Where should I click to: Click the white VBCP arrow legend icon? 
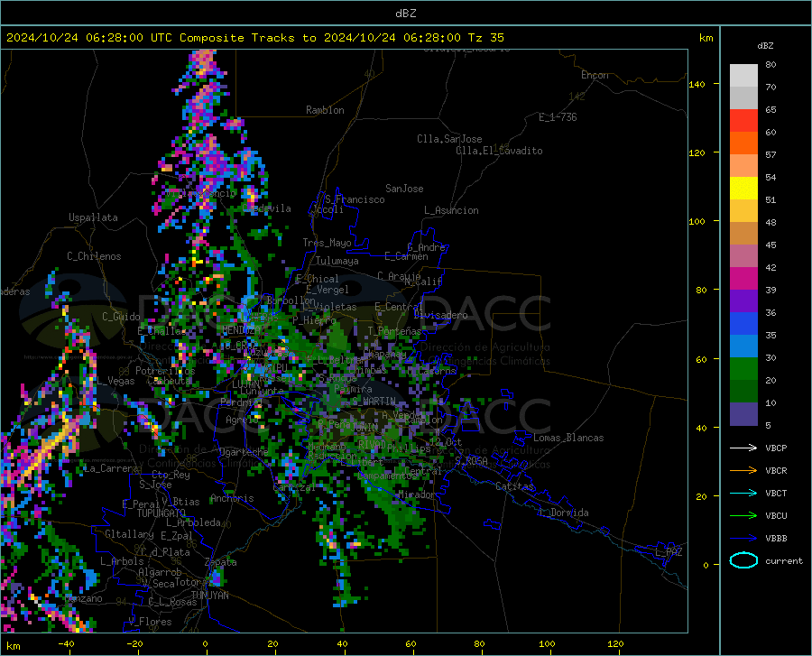tap(743, 448)
